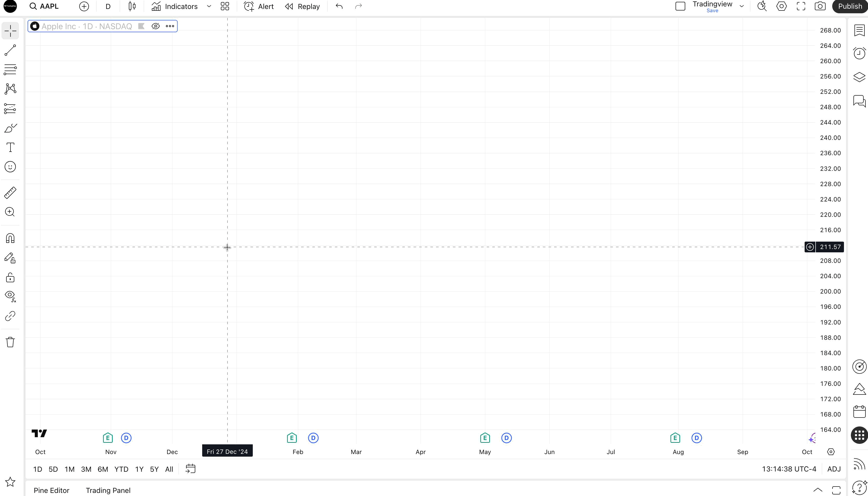Image resolution: width=868 pixels, height=496 pixels.
Task: Select the Trend Line drawing tool
Action: click(x=10, y=50)
